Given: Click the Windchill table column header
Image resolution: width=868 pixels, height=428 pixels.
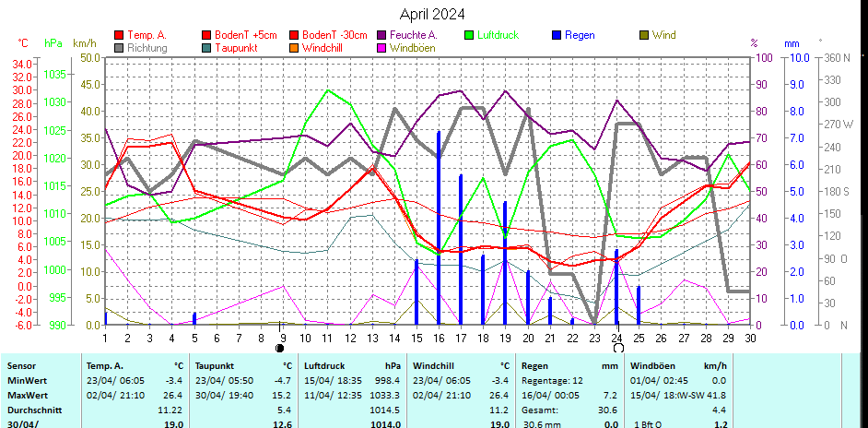Looking at the screenshot, I should click(431, 366).
